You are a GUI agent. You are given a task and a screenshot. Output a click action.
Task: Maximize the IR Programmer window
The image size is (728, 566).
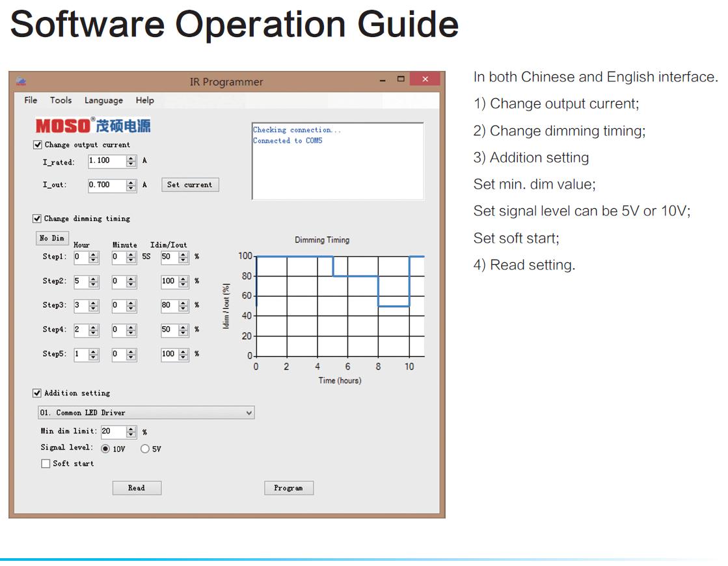[401, 79]
